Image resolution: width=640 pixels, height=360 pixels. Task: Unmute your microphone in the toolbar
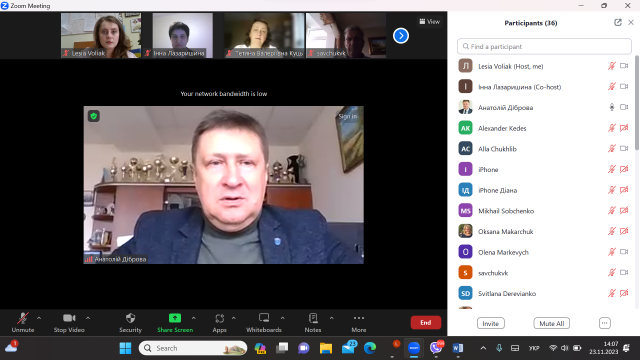click(23, 322)
